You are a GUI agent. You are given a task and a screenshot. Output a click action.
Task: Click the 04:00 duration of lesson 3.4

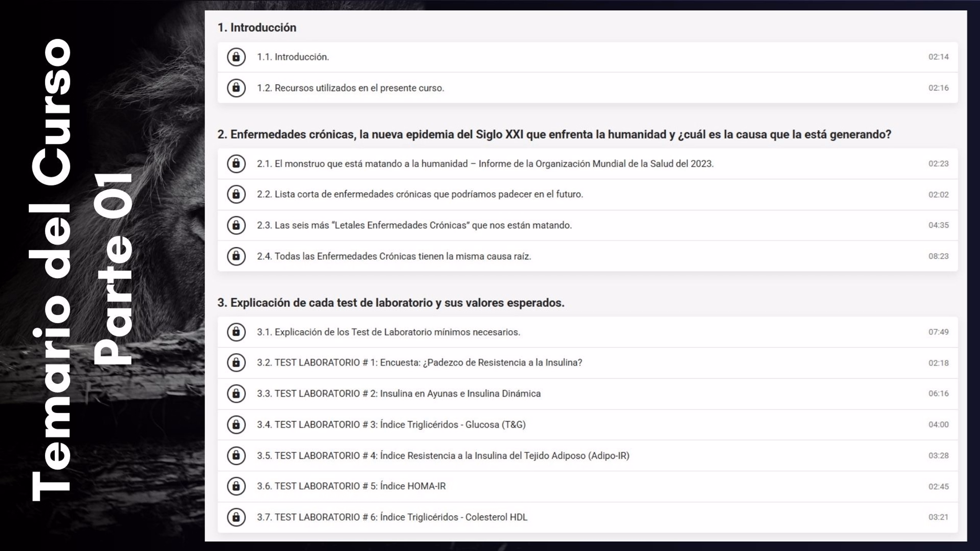pos(938,425)
